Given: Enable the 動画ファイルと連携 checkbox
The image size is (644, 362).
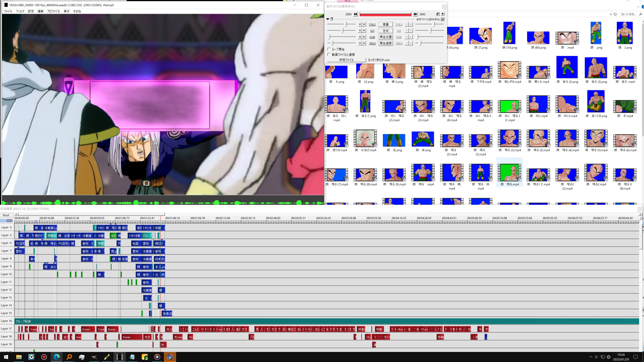Looking at the screenshot, I should point(329,54).
